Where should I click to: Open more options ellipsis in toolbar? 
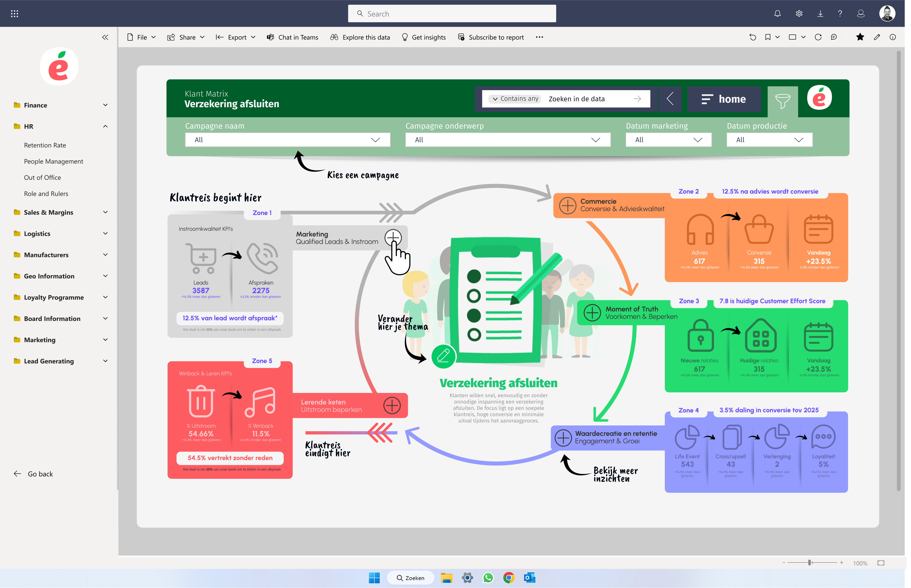539,37
